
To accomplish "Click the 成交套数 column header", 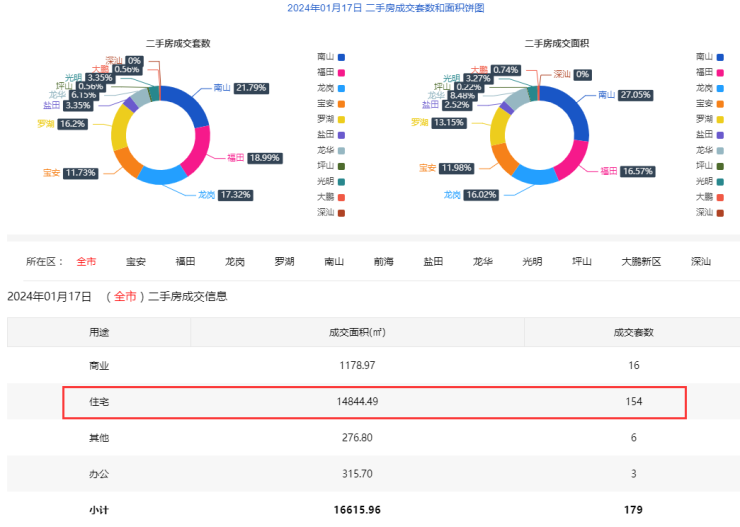I will pyautogui.click(x=633, y=332).
